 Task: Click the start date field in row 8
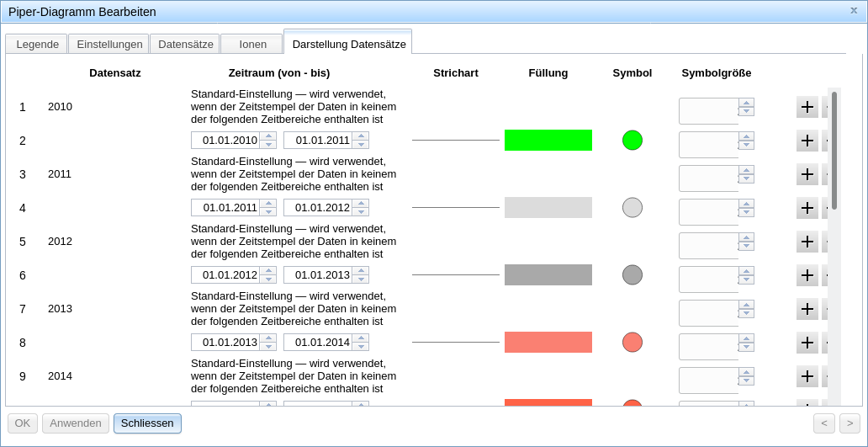click(226, 343)
